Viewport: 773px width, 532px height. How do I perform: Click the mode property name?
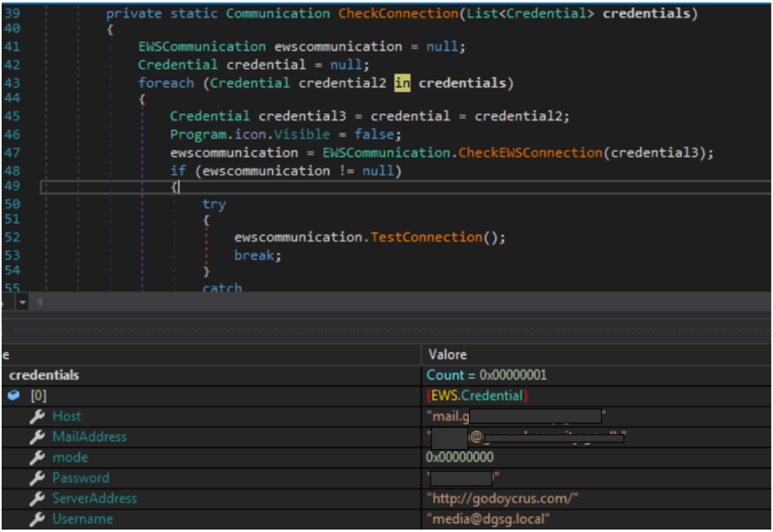[70, 457]
